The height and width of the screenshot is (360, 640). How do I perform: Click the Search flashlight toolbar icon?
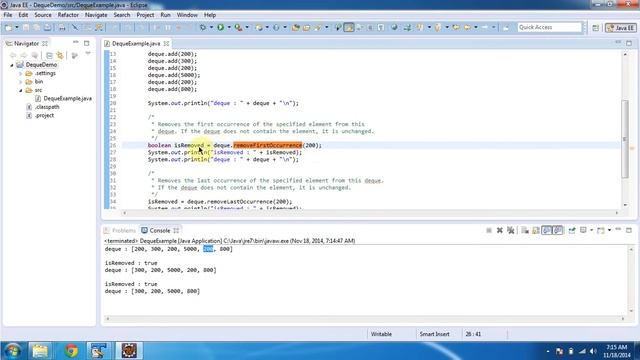click(317, 27)
